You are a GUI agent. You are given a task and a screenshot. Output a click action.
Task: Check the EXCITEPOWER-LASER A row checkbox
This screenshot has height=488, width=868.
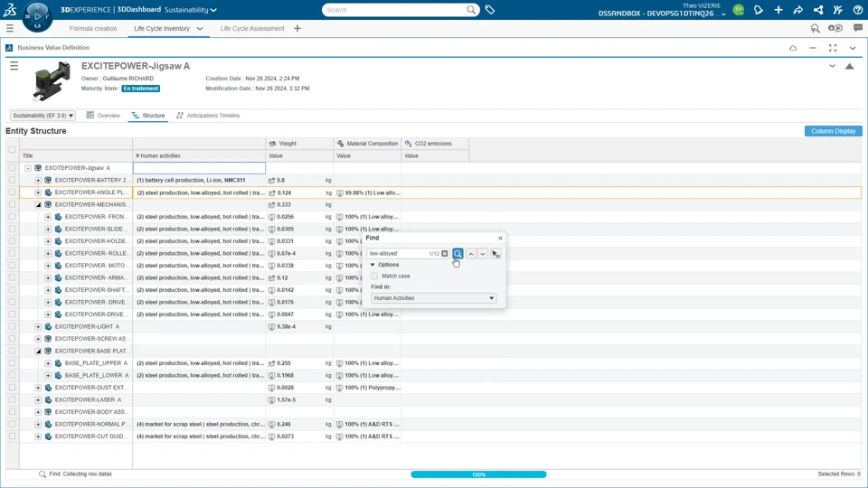pyautogui.click(x=12, y=399)
